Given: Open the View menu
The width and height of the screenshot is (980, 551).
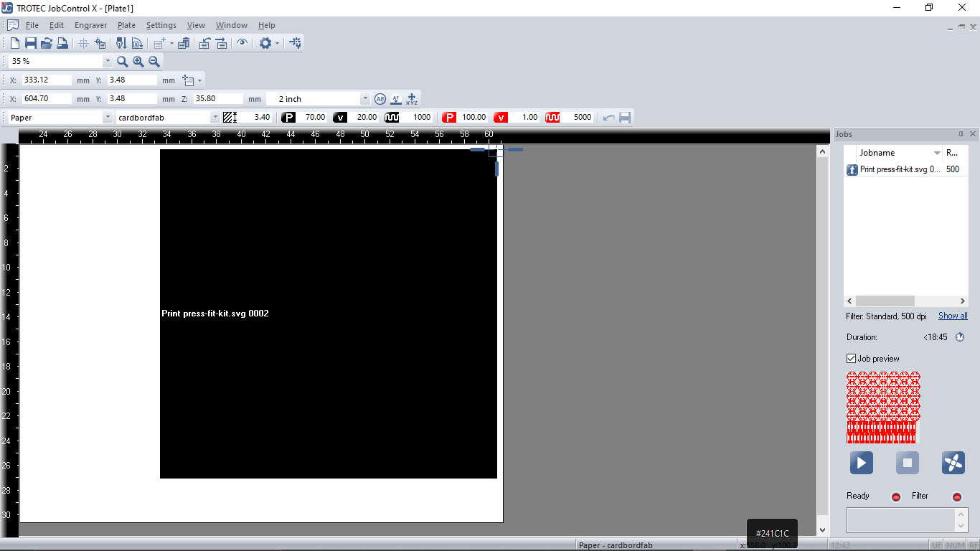Looking at the screenshot, I should click(x=196, y=25).
